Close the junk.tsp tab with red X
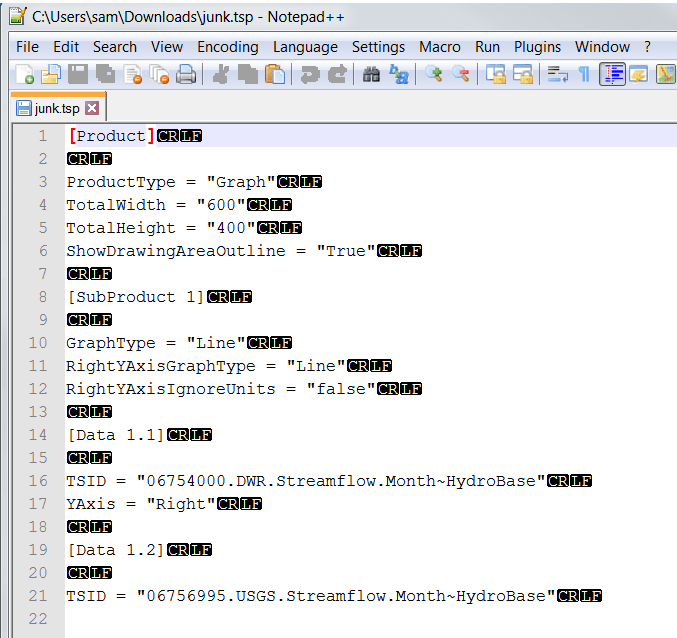The image size is (677, 638). tap(92, 108)
